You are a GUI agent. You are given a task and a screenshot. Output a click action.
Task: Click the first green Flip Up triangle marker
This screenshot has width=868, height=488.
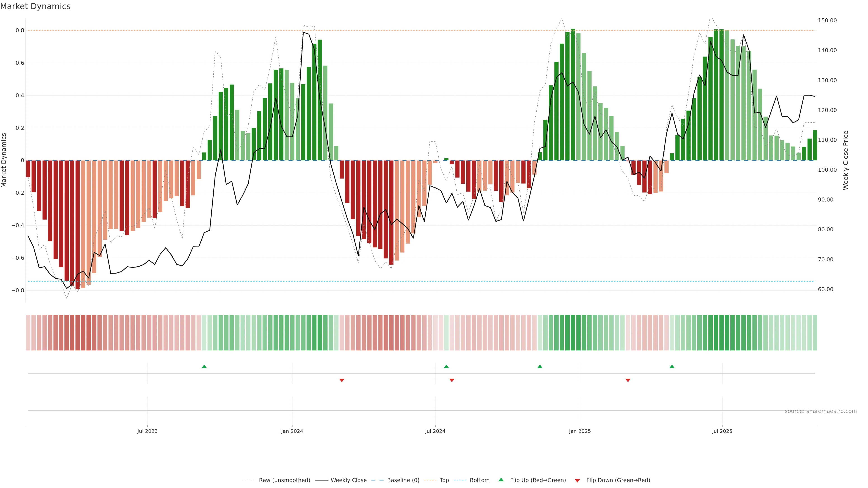[204, 366]
